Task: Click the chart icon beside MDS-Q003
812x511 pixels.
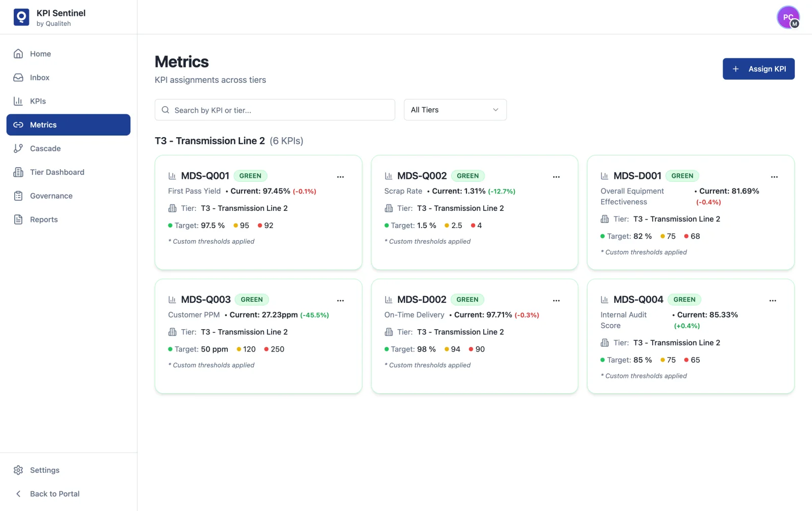Action: (x=172, y=300)
